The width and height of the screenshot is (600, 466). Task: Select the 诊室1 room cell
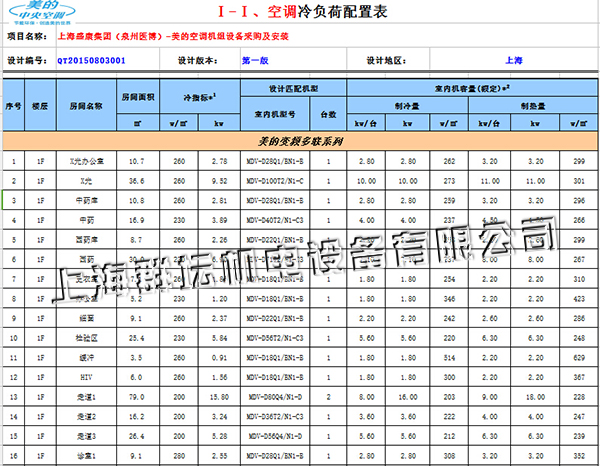(x=86, y=456)
